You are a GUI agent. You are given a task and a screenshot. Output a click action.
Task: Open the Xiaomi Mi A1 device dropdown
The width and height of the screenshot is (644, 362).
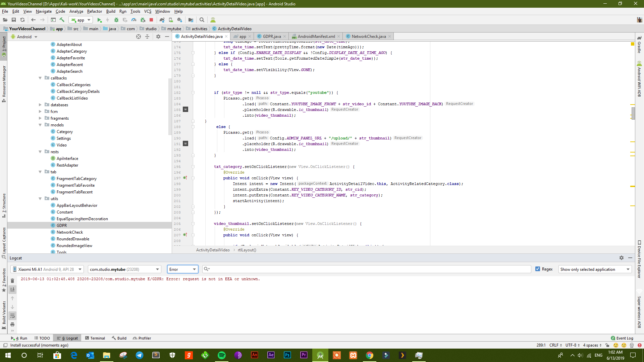(47, 269)
